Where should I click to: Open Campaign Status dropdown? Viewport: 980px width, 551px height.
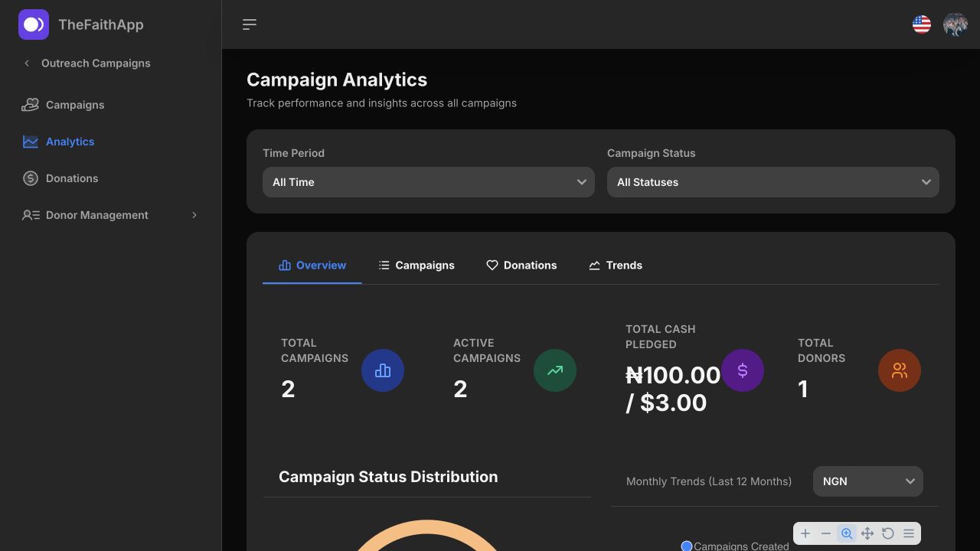point(773,182)
